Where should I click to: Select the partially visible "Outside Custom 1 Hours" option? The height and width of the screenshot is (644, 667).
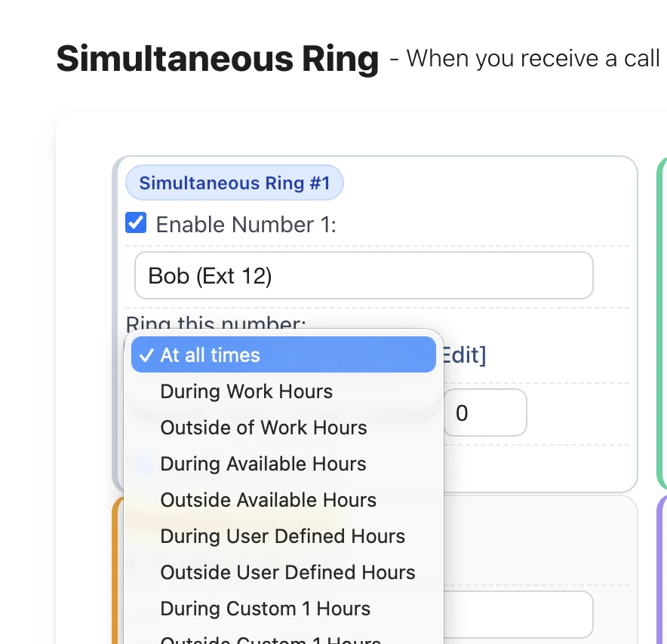270,640
